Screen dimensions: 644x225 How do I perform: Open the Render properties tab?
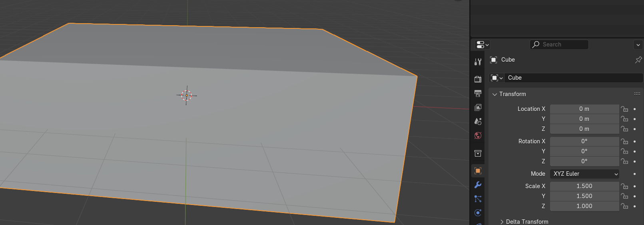(x=478, y=79)
